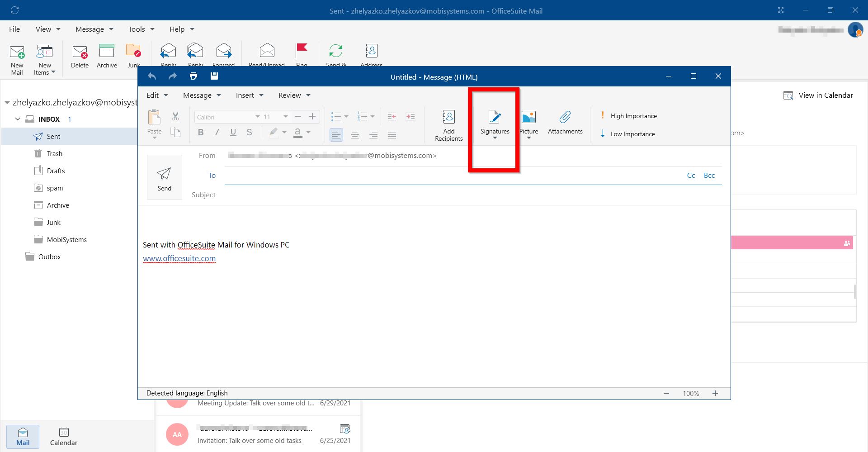Click the Cc link

[x=691, y=176]
